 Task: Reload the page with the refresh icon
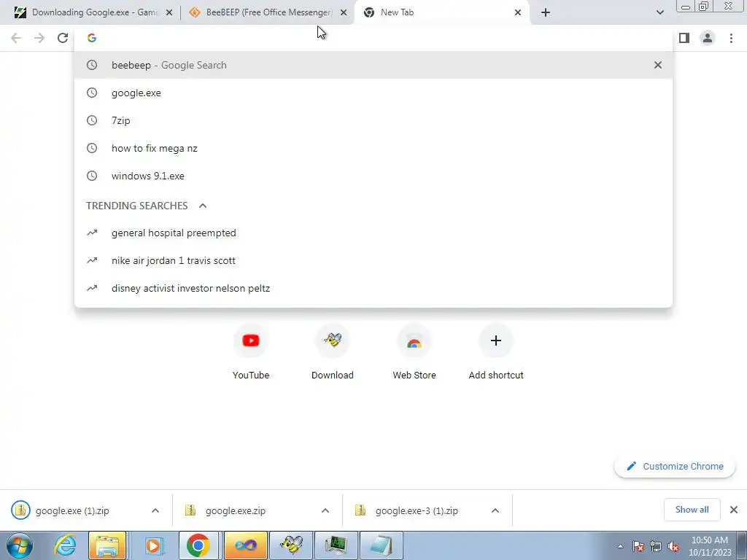pyautogui.click(x=63, y=38)
